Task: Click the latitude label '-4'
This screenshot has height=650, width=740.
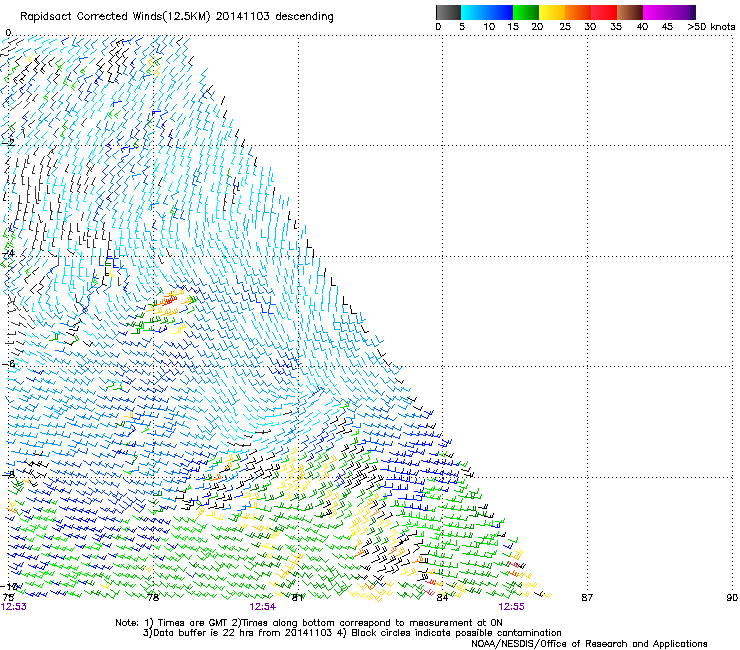Action: (x=8, y=253)
